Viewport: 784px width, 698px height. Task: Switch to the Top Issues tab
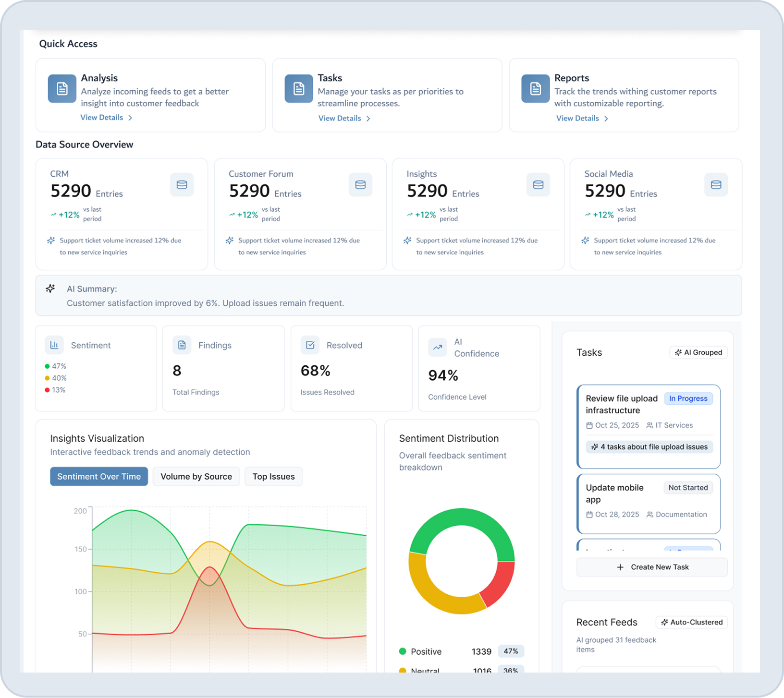pos(273,476)
